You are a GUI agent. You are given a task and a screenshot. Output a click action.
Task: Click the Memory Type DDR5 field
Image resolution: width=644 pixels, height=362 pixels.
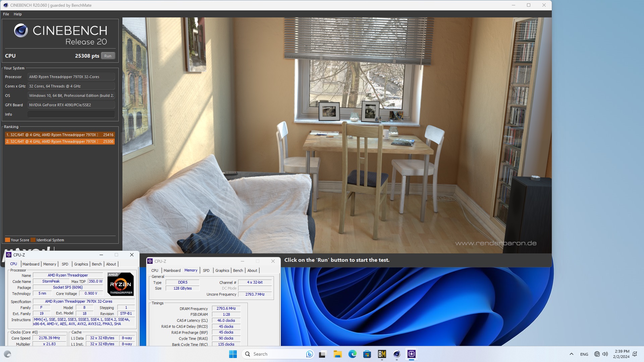[182, 282]
